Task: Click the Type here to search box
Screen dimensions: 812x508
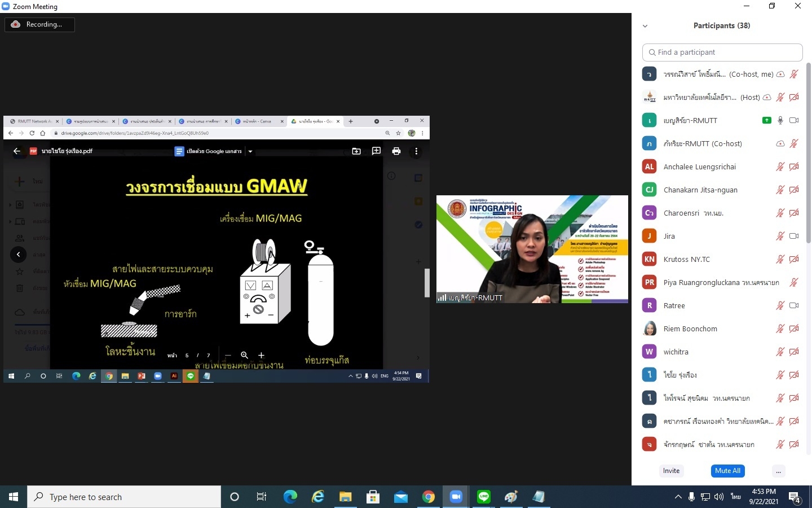Action: pos(124,497)
